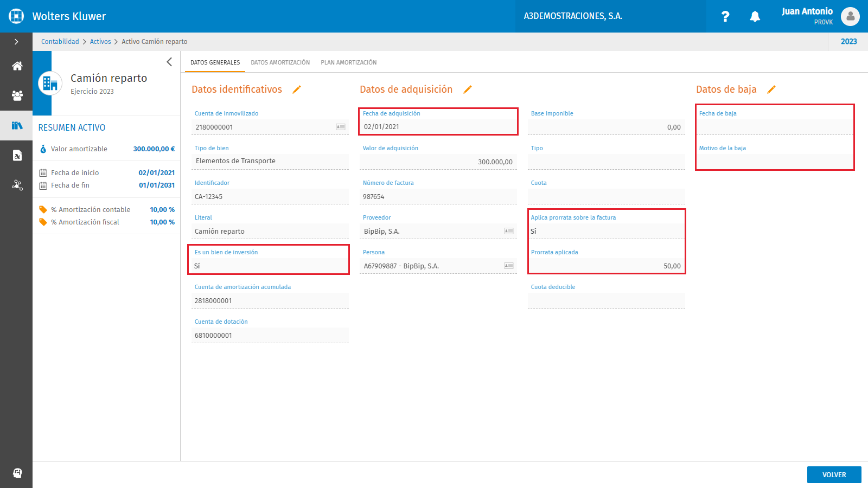Open the 2023 year selector

point(848,42)
